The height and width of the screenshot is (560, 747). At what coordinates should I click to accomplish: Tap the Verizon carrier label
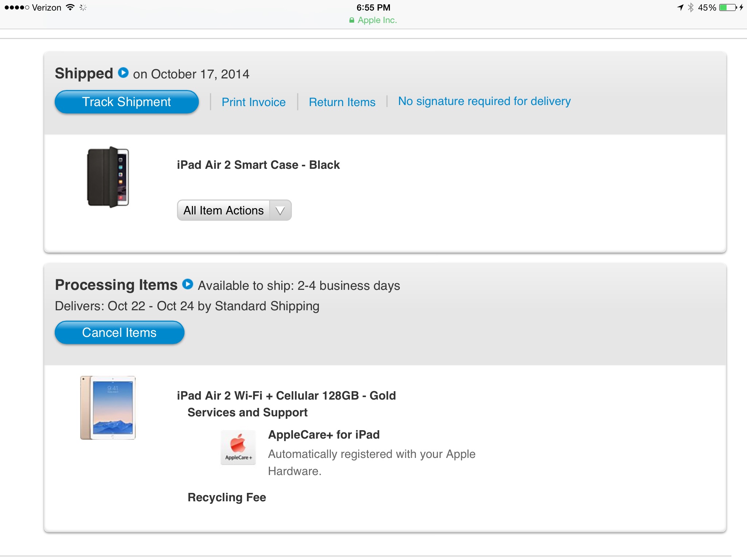[x=47, y=7]
